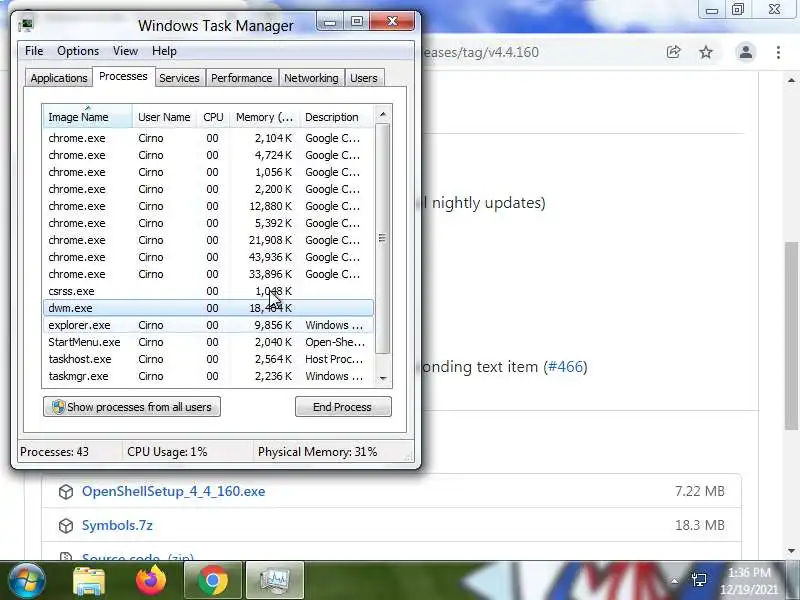Click Show processes from all users
The image size is (800, 600).
point(132,407)
